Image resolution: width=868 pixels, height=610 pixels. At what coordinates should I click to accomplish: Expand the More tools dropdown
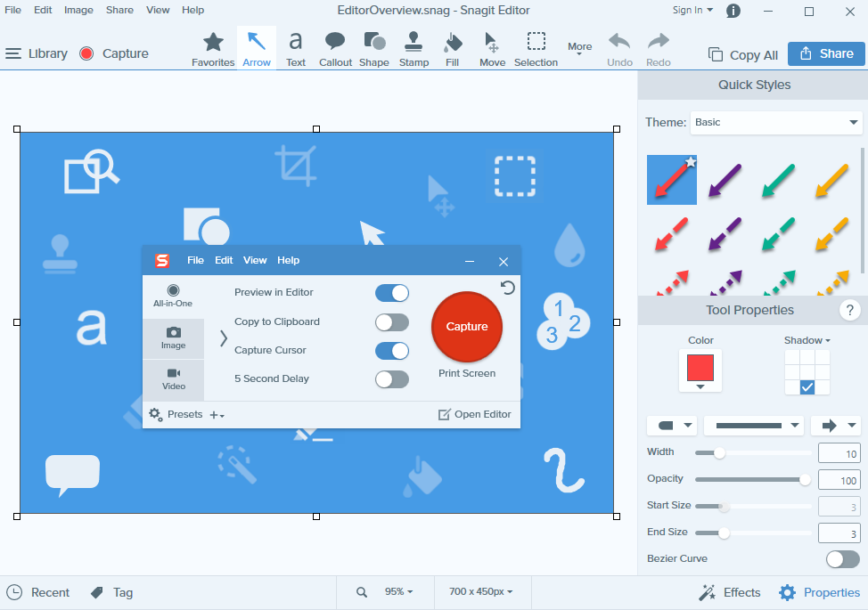(579, 49)
